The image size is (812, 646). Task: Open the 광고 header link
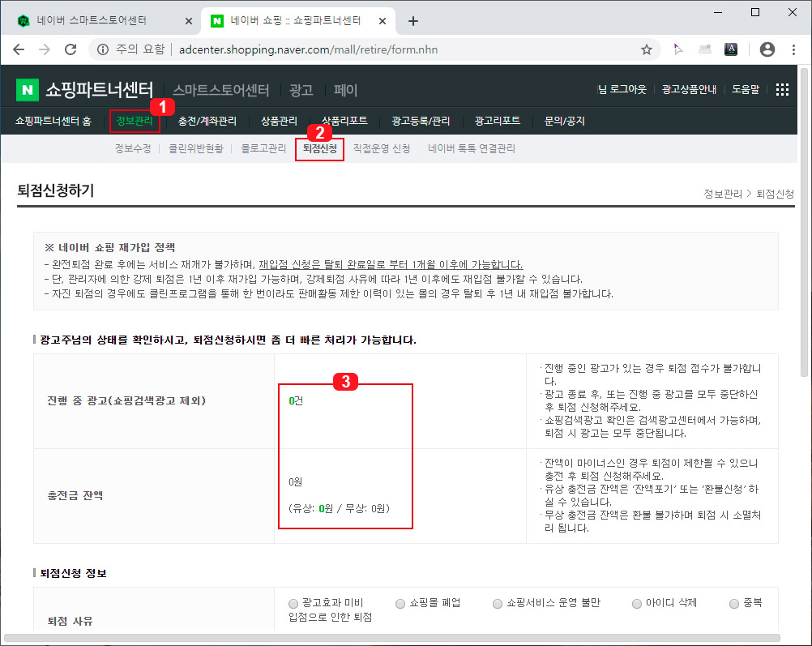point(301,90)
